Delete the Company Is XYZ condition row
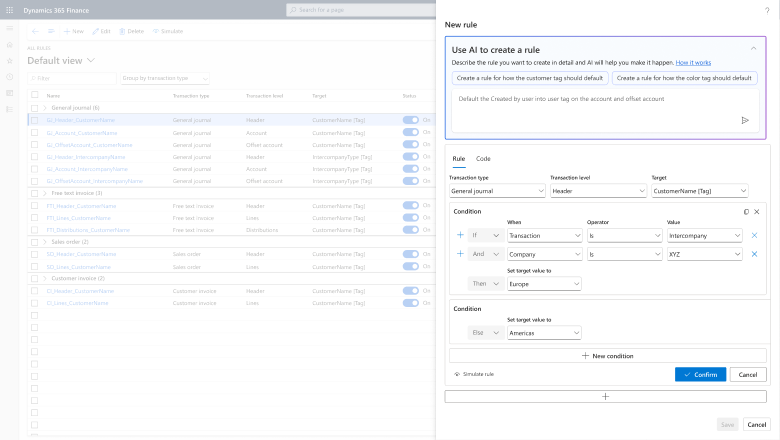The image size is (780, 440). coord(754,255)
